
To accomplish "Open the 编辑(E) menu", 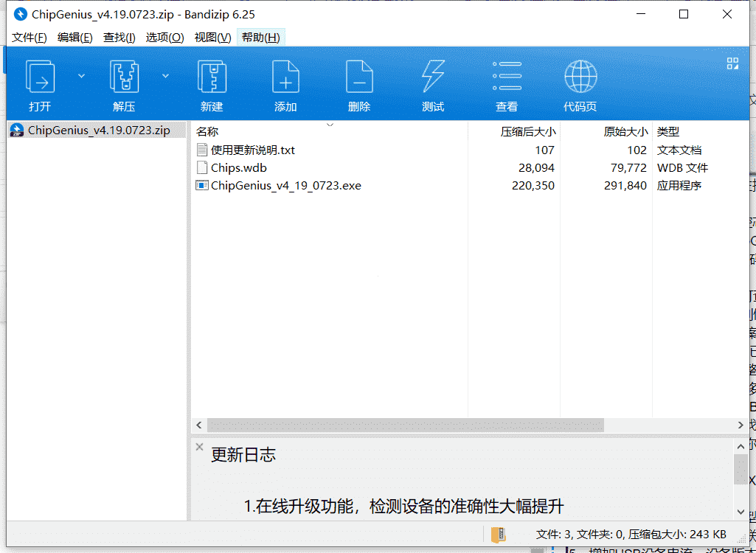I will tap(74, 38).
